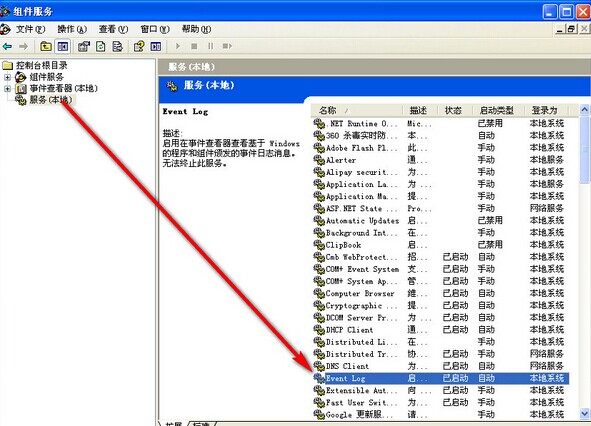Screen dimensions: 591x426
Task: Open the 帮助(H) menu
Action: pyautogui.click(x=196, y=29)
